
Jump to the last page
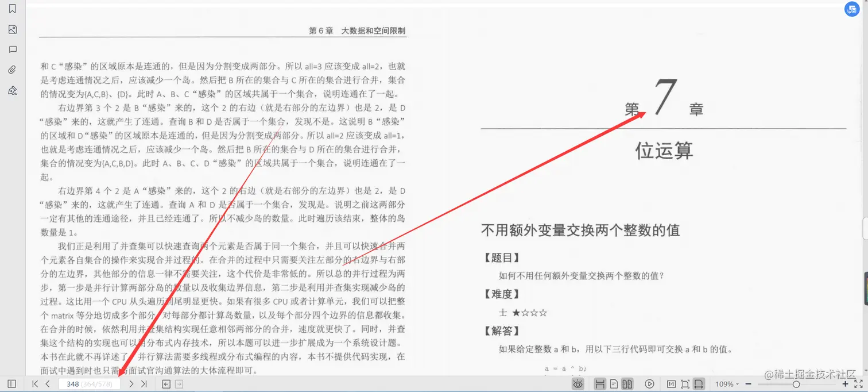coord(144,383)
